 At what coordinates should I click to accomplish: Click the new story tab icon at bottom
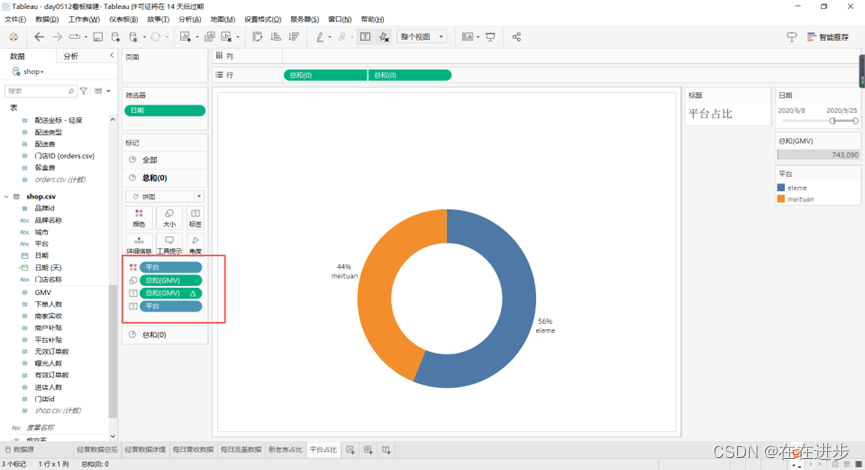pyautogui.click(x=387, y=450)
